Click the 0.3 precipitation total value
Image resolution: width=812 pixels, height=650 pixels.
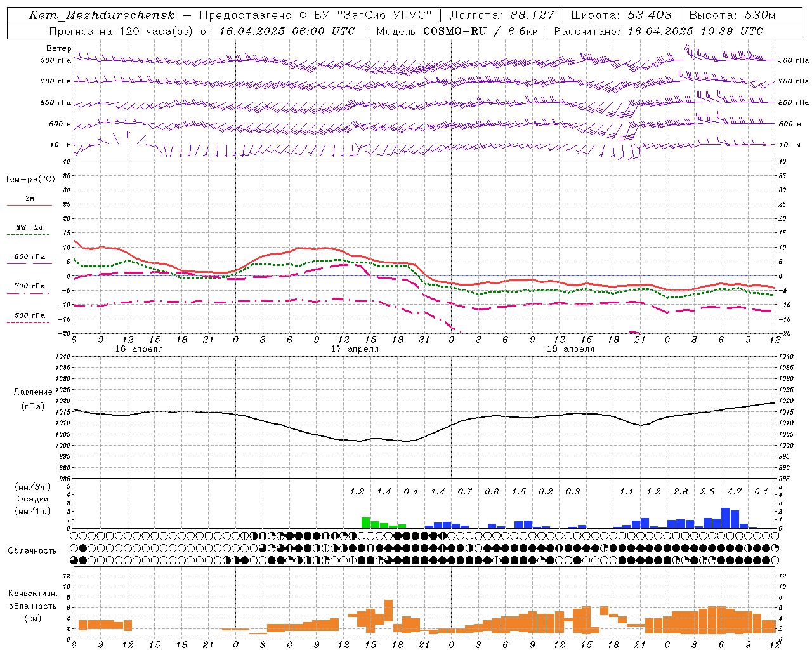pos(573,492)
